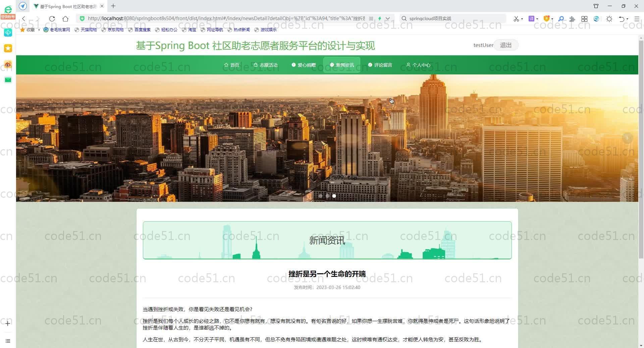Open the scissors screenshot tool

[516, 19]
